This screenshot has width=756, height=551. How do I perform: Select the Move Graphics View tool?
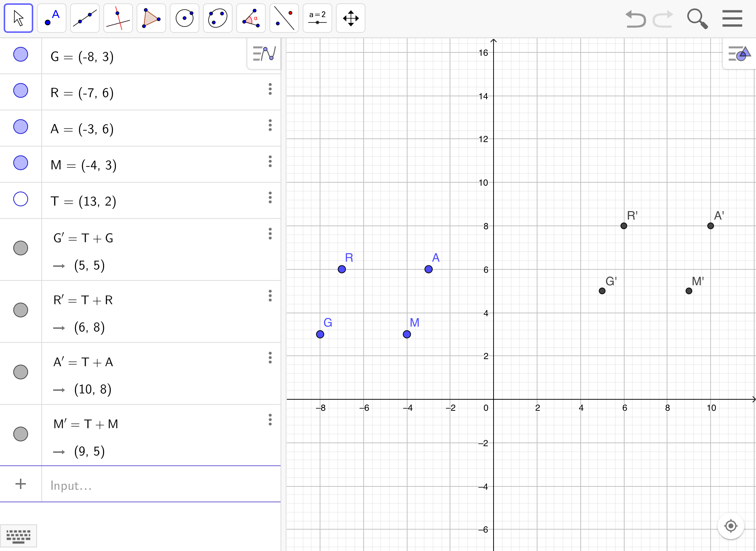[351, 18]
